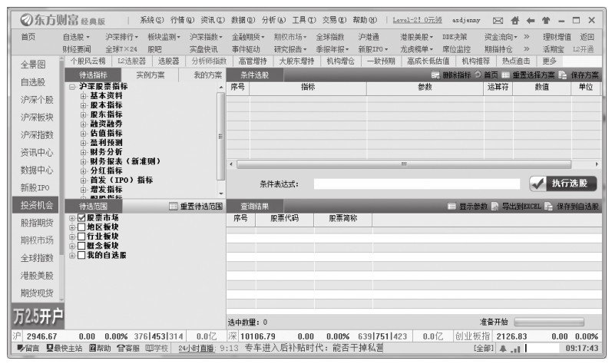
Task: Click the 学校 icon in status bar
Action: point(149,348)
